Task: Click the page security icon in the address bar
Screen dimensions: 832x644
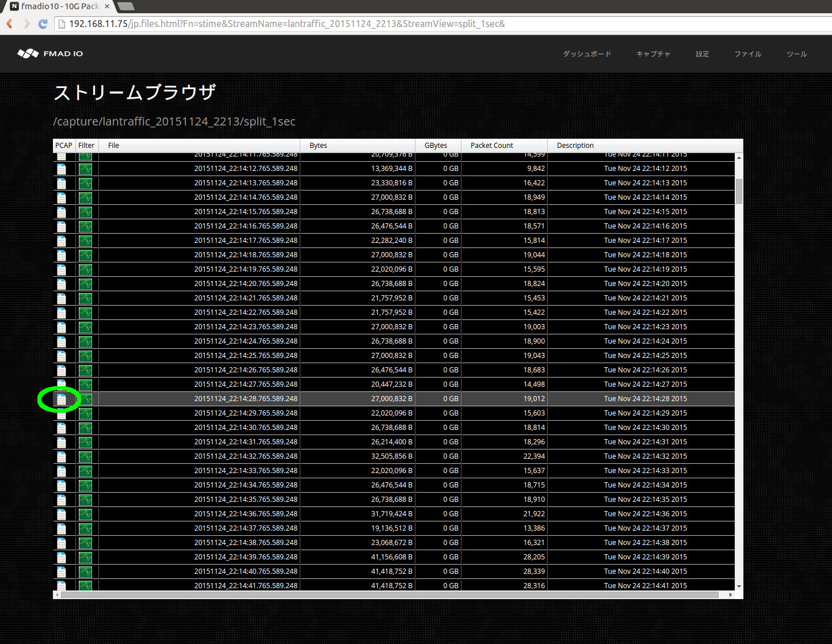Action: [61, 24]
